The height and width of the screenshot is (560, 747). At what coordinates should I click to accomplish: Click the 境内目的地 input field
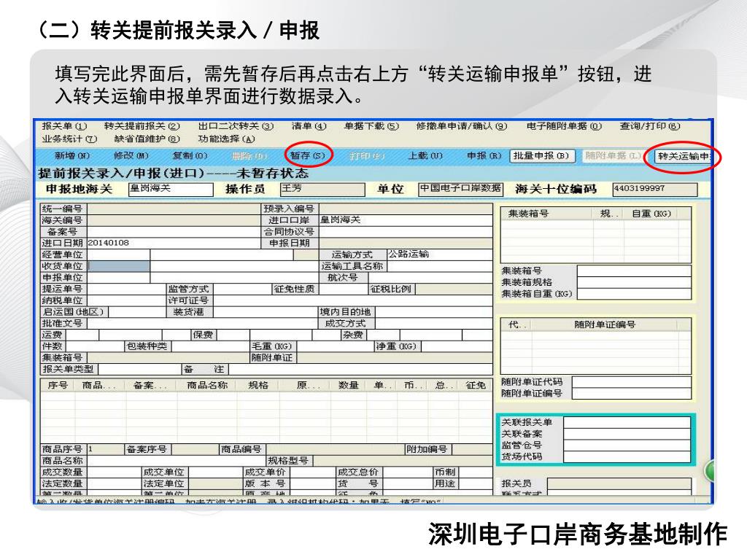tap(433, 312)
